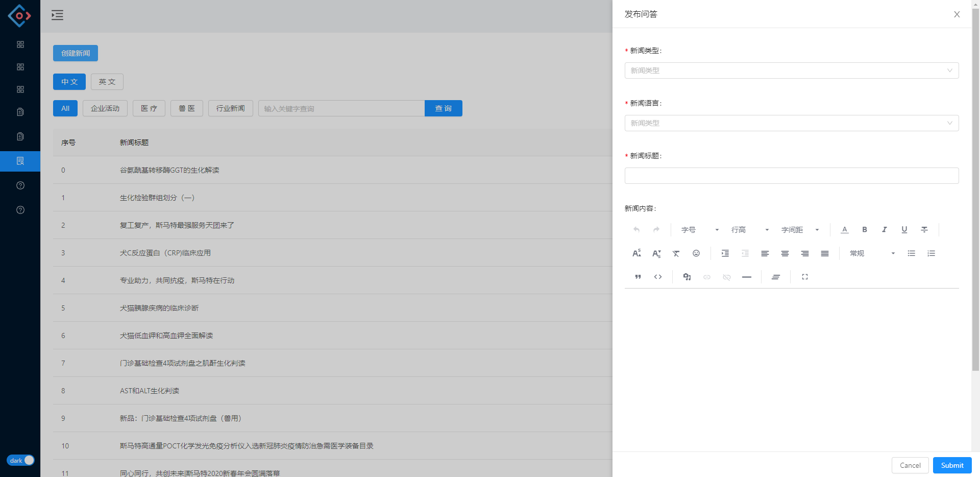Align text center
This screenshot has width=980, height=477.
click(785, 253)
